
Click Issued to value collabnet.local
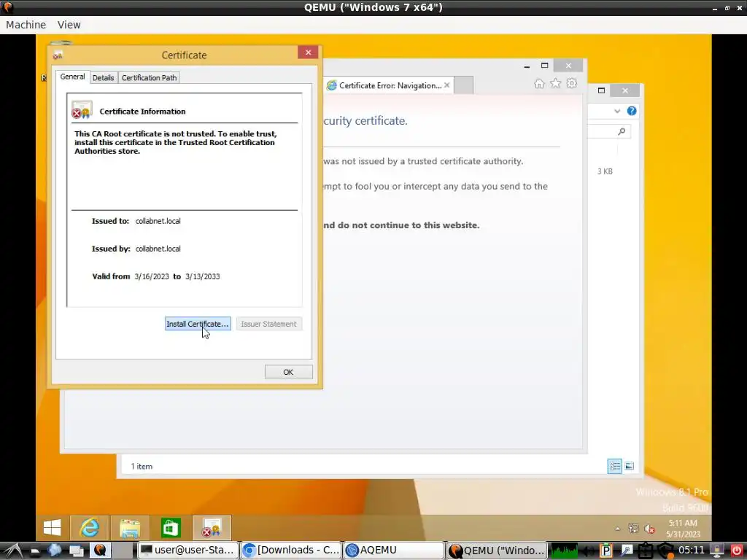coord(158,221)
